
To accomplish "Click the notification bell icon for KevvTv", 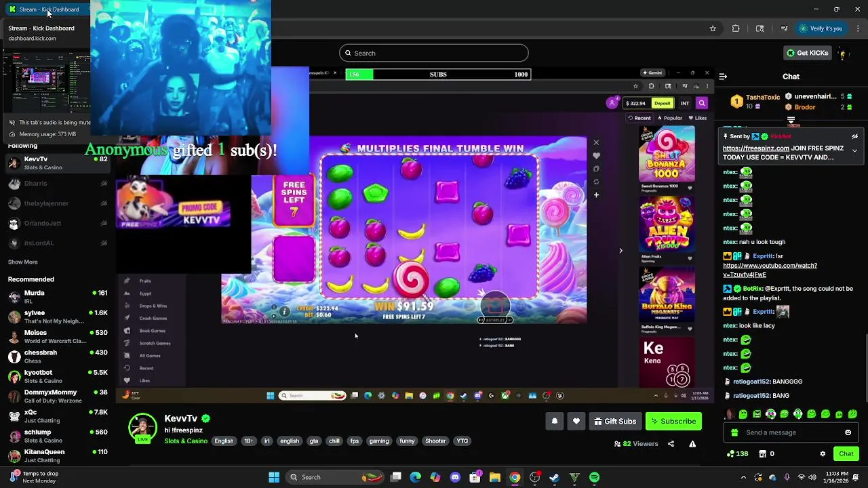I will click(x=555, y=421).
